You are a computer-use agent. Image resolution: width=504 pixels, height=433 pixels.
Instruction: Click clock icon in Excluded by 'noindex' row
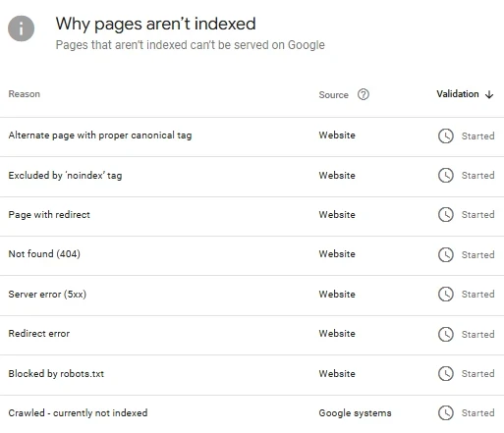pos(446,175)
